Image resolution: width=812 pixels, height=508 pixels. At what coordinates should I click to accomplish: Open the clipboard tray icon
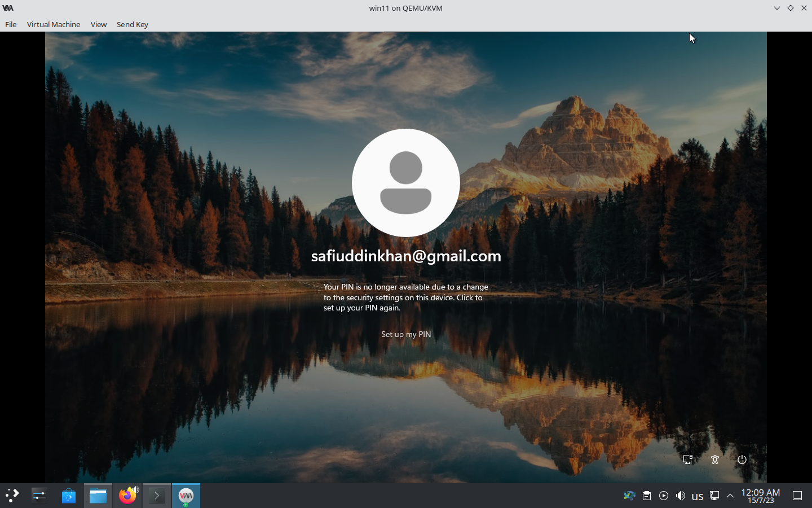[647, 496]
